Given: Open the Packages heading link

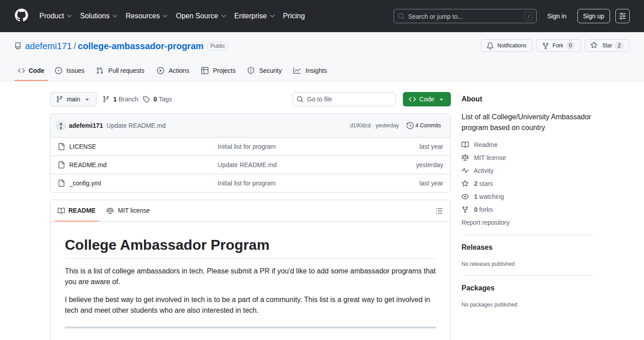Looking at the screenshot, I should [478, 288].
